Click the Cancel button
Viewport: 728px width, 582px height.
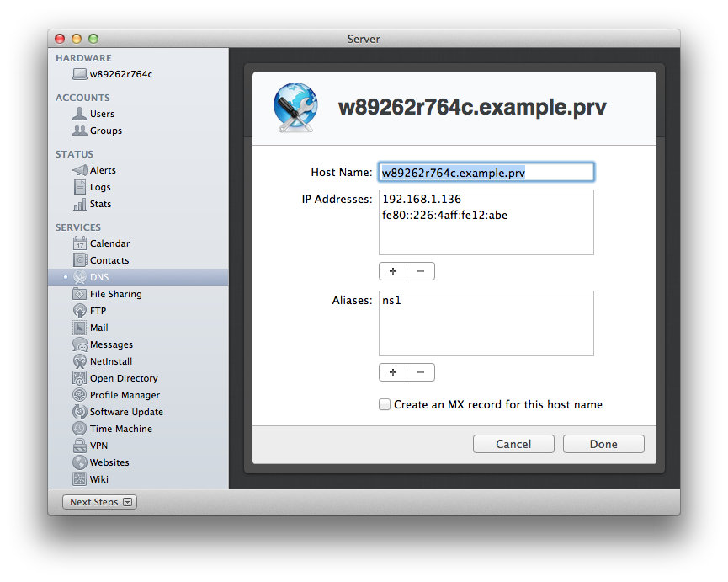[513, 444]
